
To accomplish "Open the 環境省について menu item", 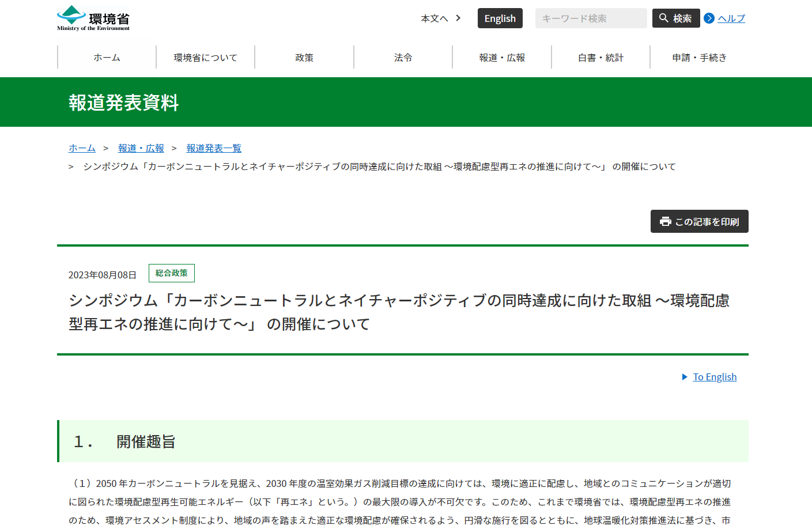I will [x=206, y=58].
